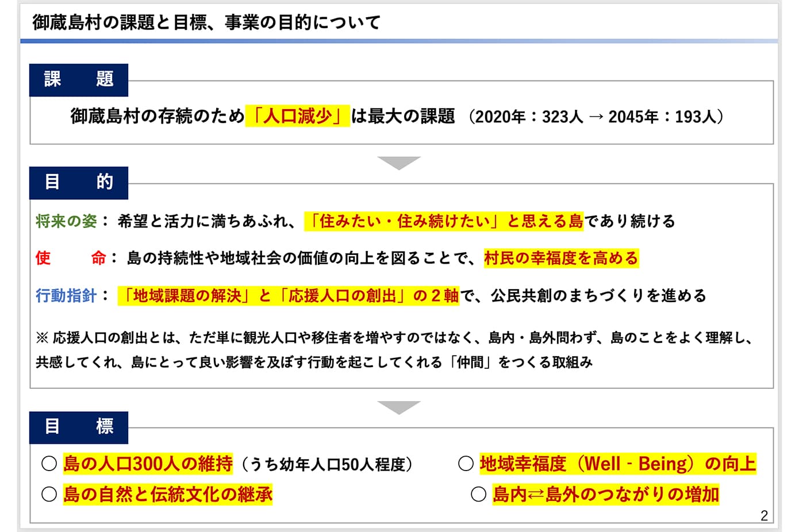Check the 島の人口300人の維持 bullet
Viewport: 799px width, 532px height.
tap(149, 462)
